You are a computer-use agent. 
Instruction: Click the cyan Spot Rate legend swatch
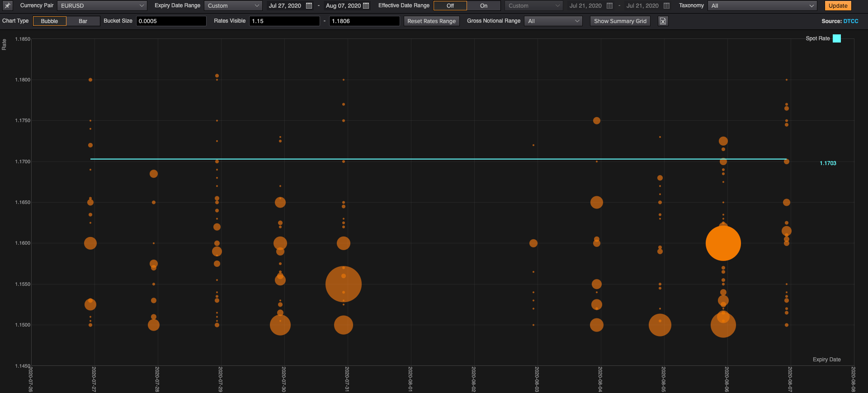(x=836, y=38)
